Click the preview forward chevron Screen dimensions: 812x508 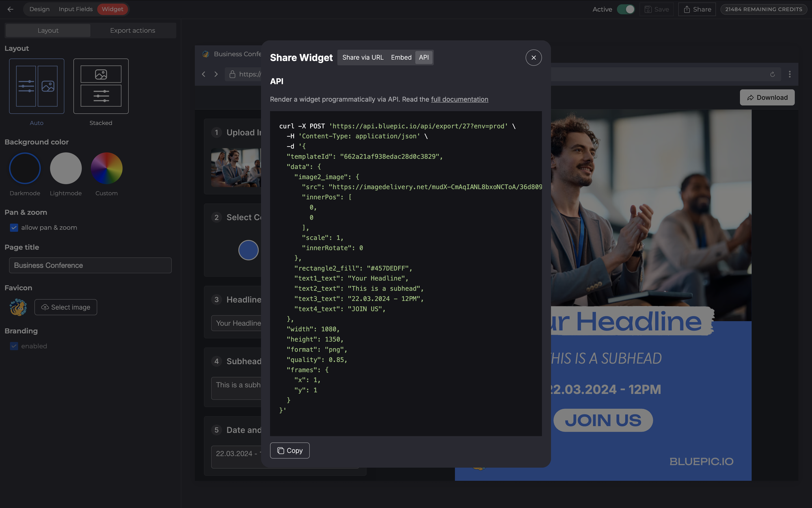coord(216,74)
